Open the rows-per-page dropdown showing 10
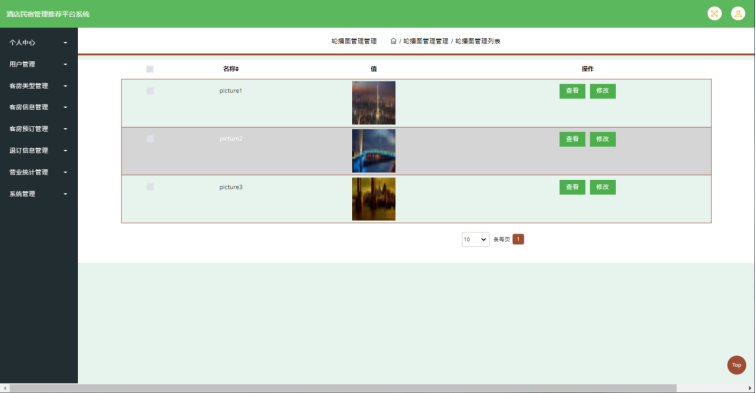This screenshot has height=393, width=756. (x=475, y=239)
